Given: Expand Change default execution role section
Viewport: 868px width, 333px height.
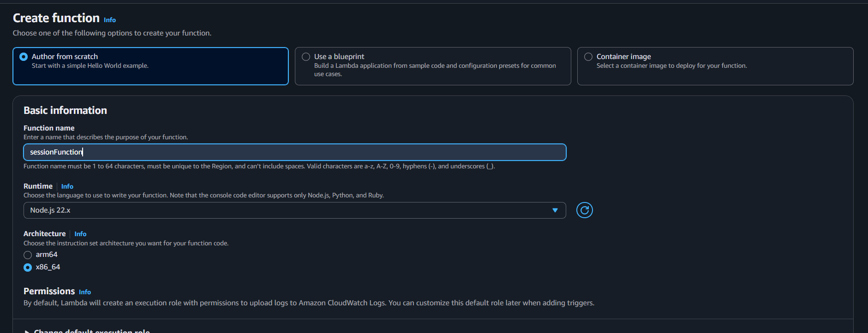Looking at the screenshot, I should pos(87,330).
